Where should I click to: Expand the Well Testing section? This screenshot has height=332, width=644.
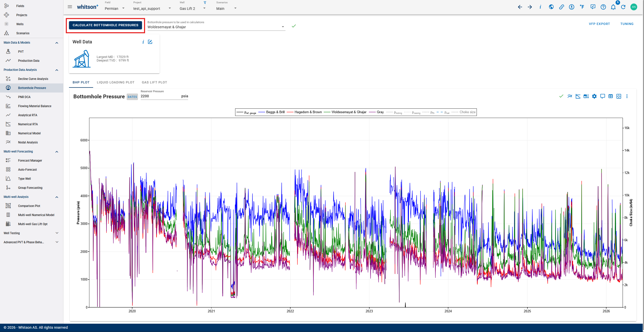coord(57,233)
